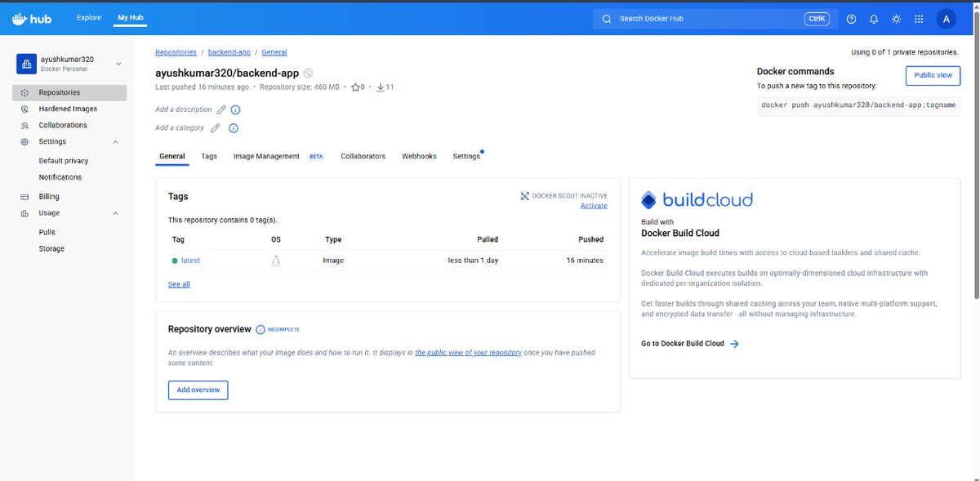Click the star icon next to repository size

[355, 87]
